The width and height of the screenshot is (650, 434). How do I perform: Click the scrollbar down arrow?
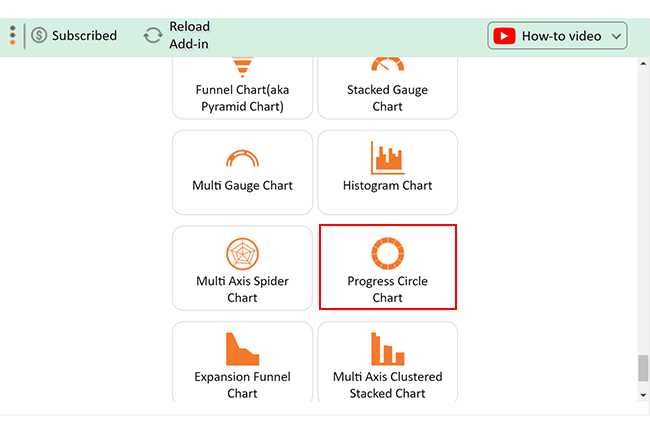click(x=643, y=395)
